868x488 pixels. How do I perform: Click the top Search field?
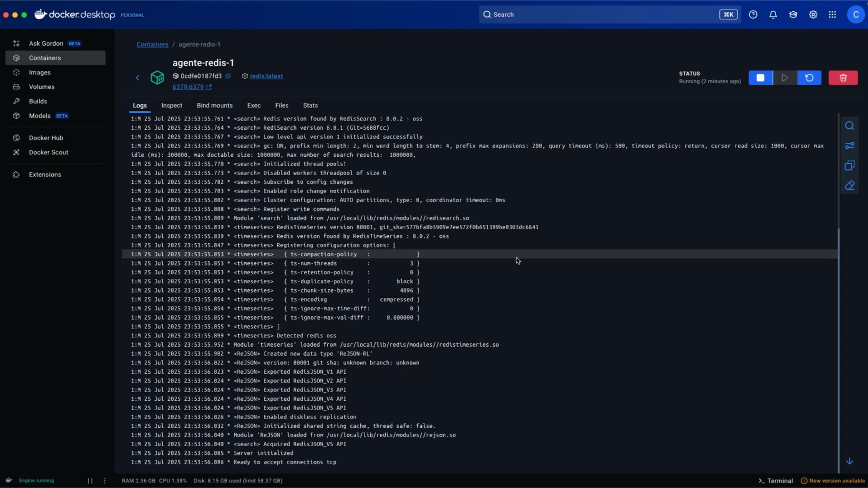click(x=601, y=14)
